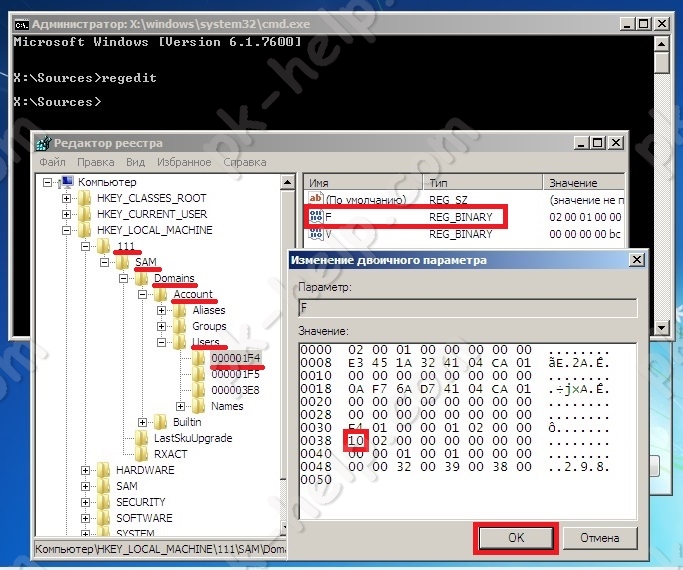The height and width of the screenshot is (570, 683).
Task: Click the RXACT folder icon
Action: pyautogui.click(x=142, y=454)
